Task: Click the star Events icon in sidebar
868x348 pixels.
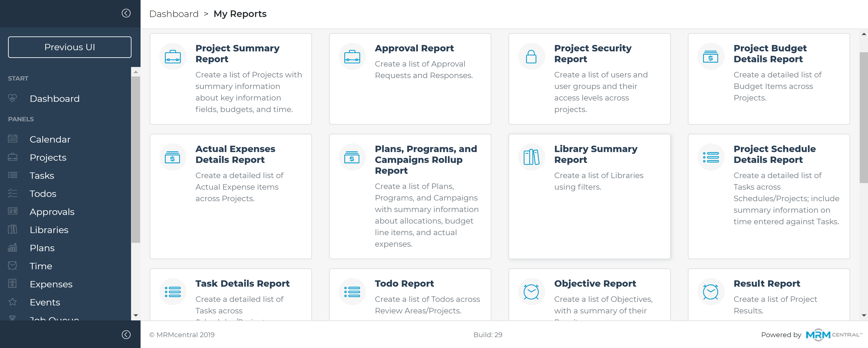Action: 13,302
